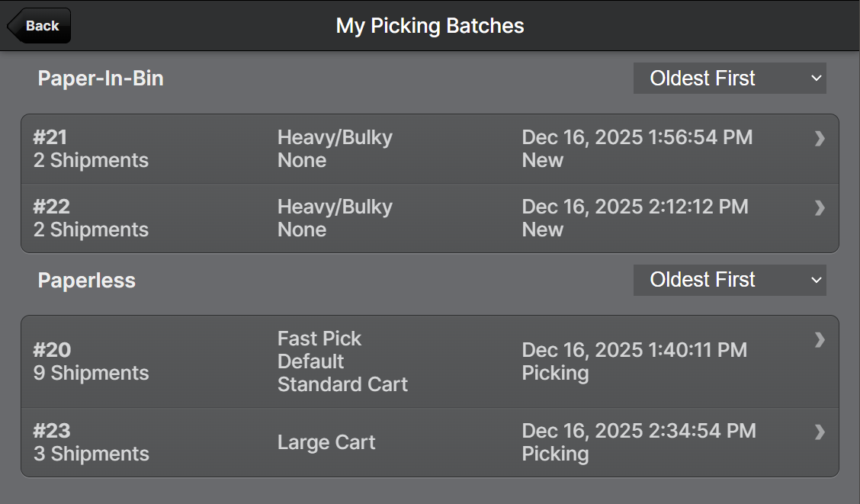Click the chevron arrow on batch #23
Screen dimensions: 860x504
[820, 432]
